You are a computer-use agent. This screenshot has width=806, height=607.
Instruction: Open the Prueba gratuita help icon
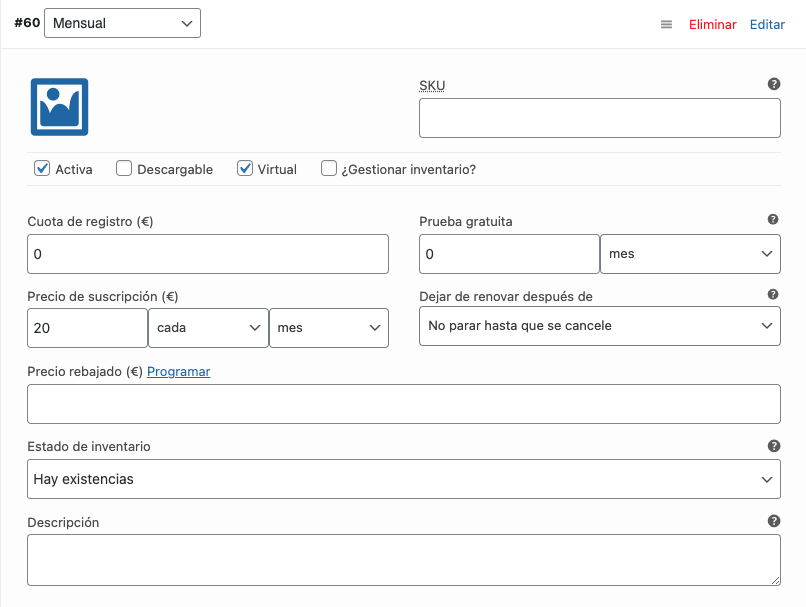click(773, 217)
